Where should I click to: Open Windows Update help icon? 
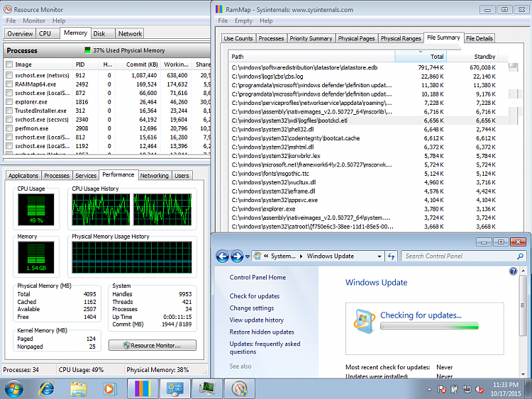coord(513,271)
